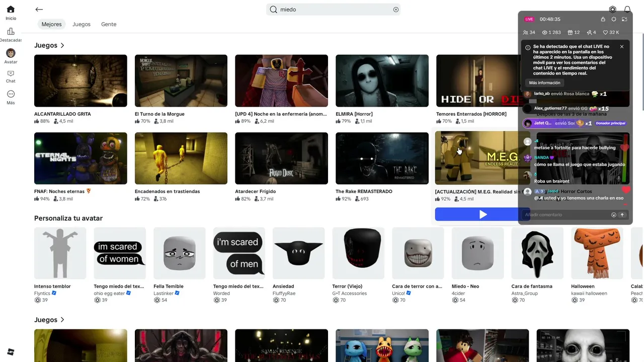
Task: Click the emoji icon in comment box
Action: pyautogui.click(x=614, y=215)
